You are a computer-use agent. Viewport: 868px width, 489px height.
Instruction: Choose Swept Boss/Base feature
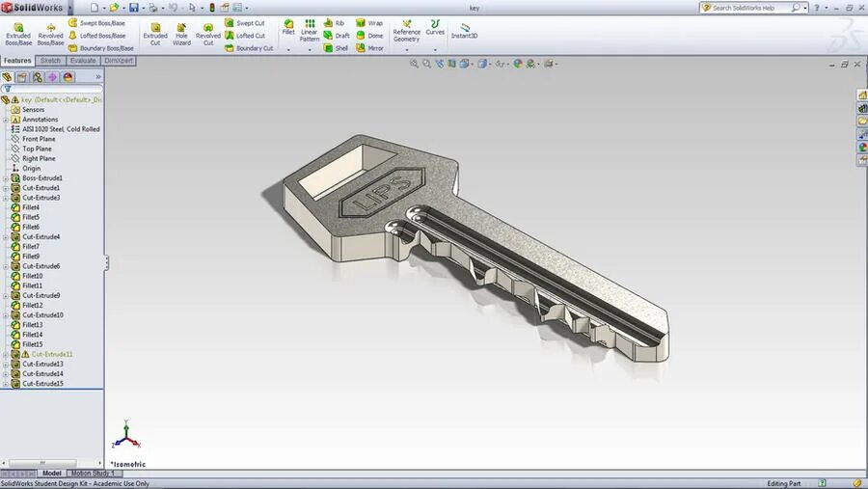coord(96,23)
